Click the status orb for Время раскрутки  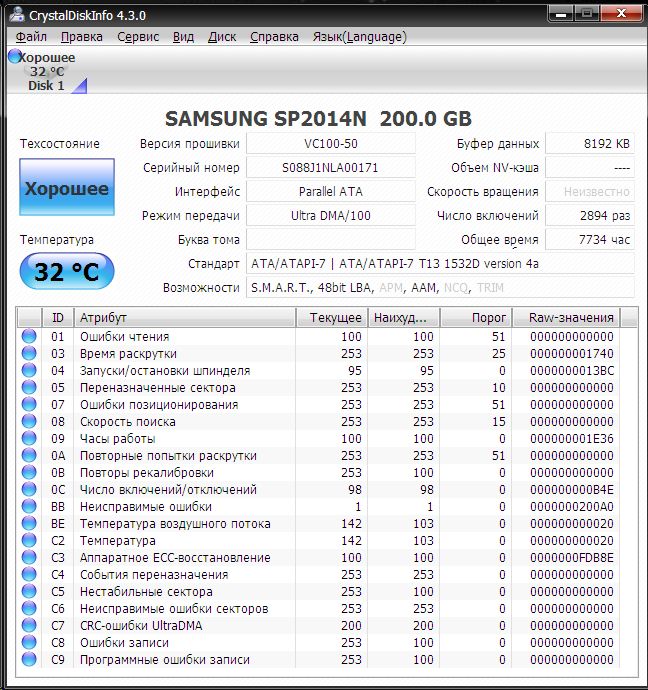(29, 353)
